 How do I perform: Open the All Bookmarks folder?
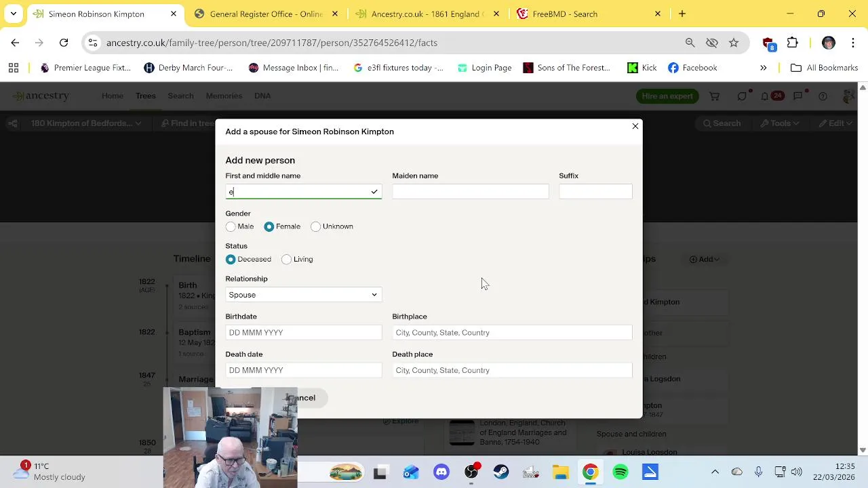pos(824,68)
